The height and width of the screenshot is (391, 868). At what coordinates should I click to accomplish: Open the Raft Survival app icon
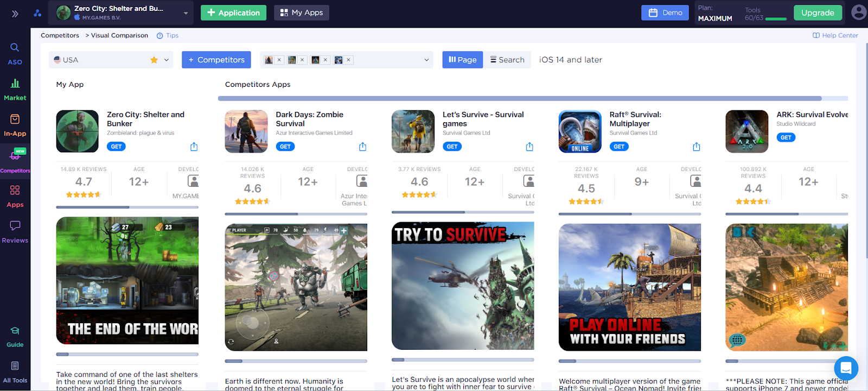580,131
